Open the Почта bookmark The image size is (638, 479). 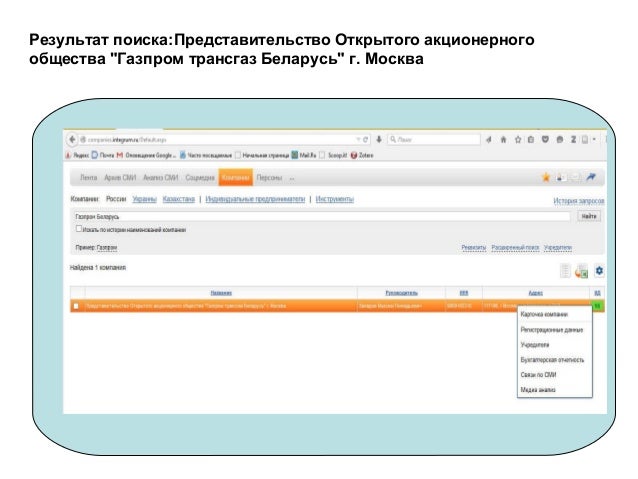point(103,155)
